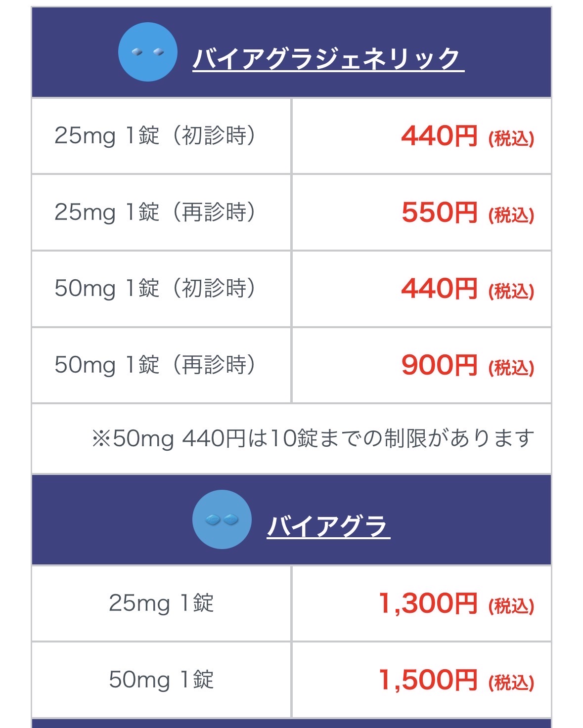583x728 pixels.
Task: Click (税込) next to 900円
Action: point(511,367)
